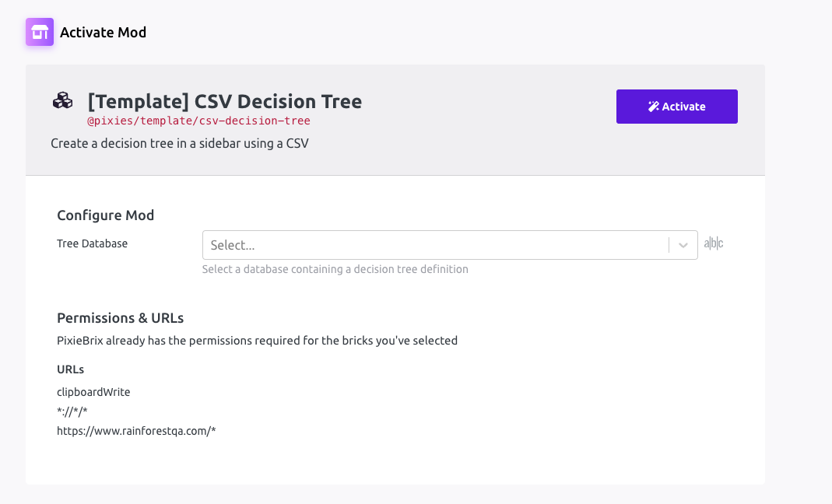Click the chevron icon in the Tree Database field

coord(683,244)
